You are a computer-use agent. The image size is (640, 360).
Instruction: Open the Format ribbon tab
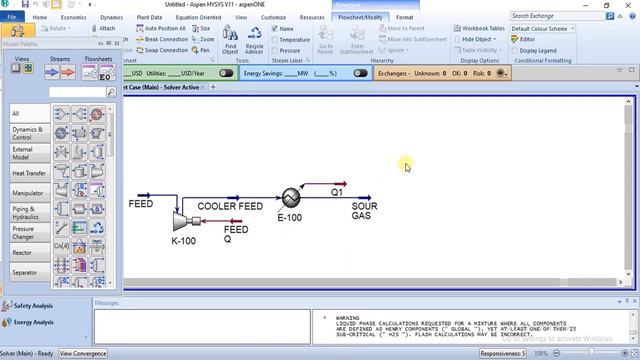(x=404, y=17)
